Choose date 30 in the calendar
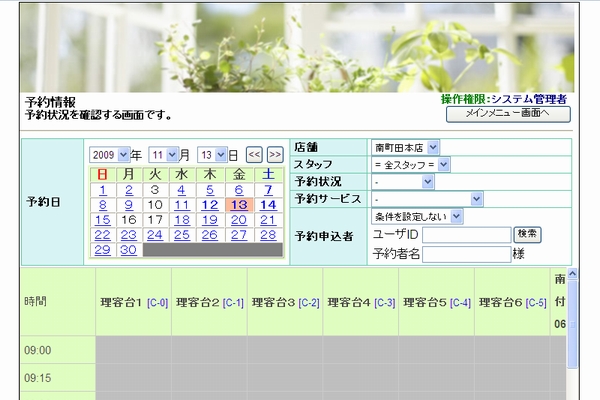600x400 pixels. click(x=128, y=250)
